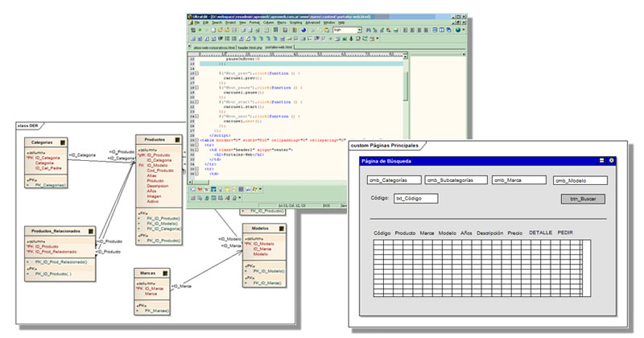Click the Descripción column header in the grid

click(x=489, y=233)
